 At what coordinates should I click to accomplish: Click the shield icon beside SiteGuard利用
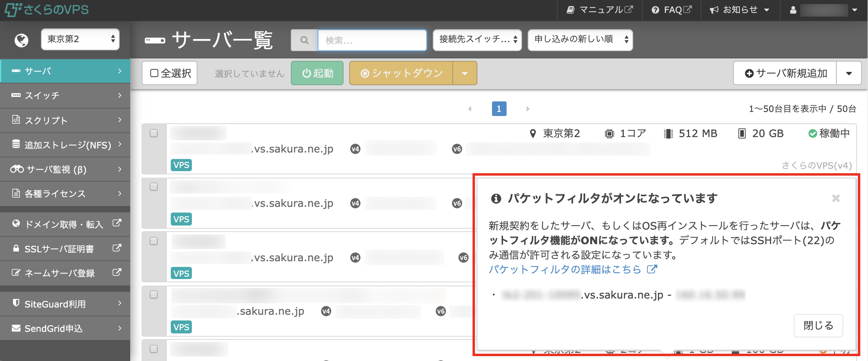(16, 303)
